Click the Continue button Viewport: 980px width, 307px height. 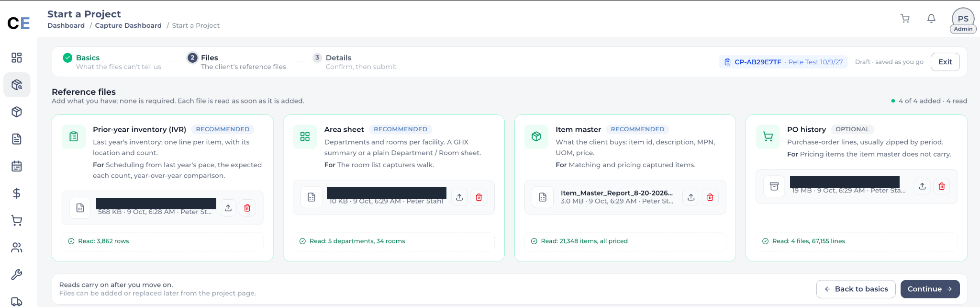point(930,289)
